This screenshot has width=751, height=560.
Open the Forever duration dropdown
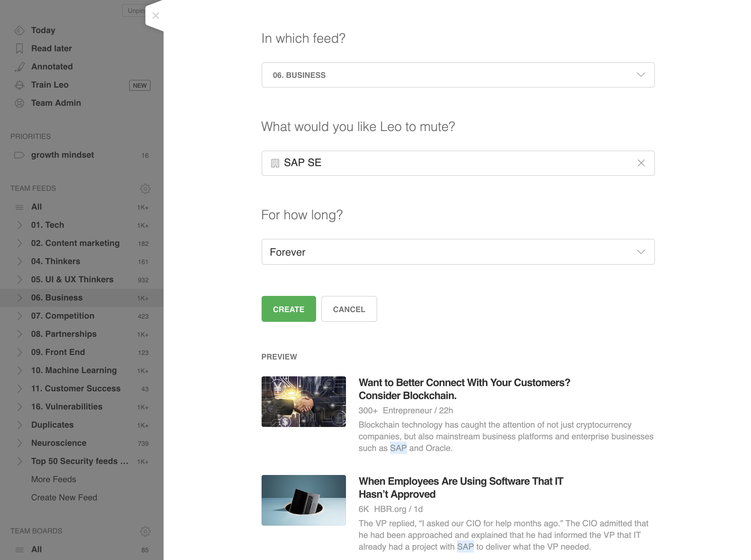pos(458,252)
